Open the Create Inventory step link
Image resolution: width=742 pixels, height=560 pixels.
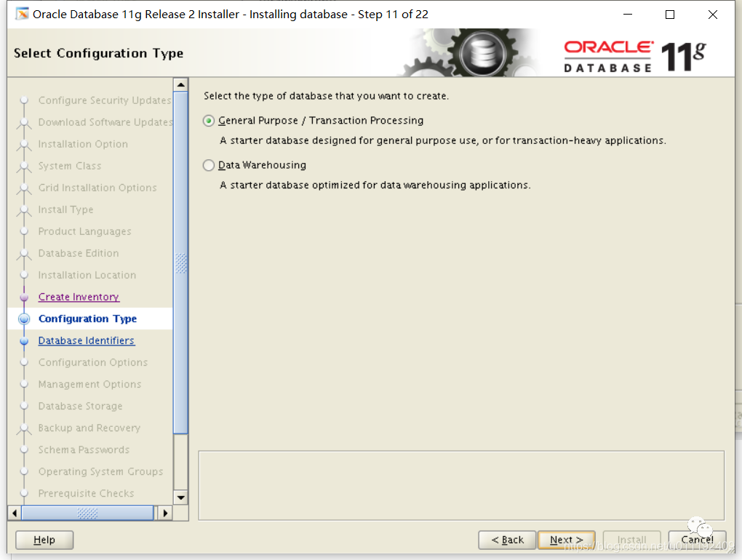coord(79,297)
